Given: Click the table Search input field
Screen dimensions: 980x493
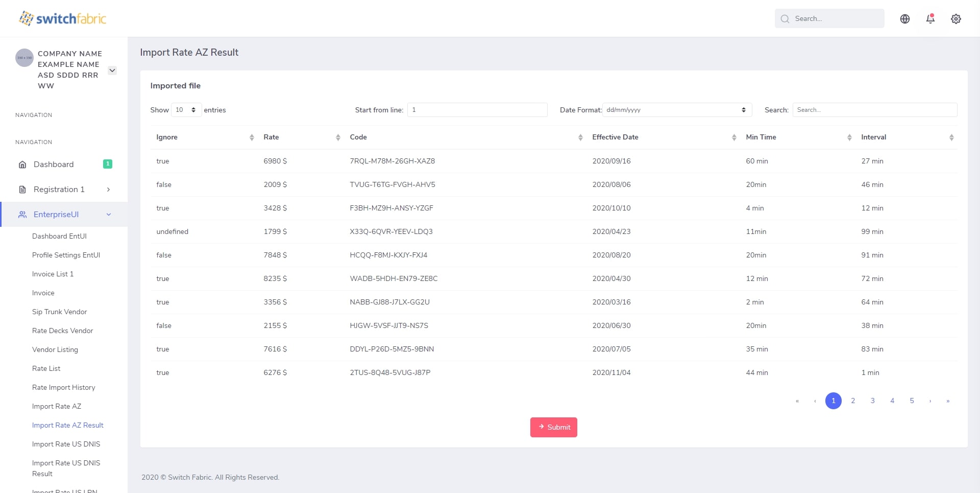Looking at the screenshot, I should (x=874, y=110).
